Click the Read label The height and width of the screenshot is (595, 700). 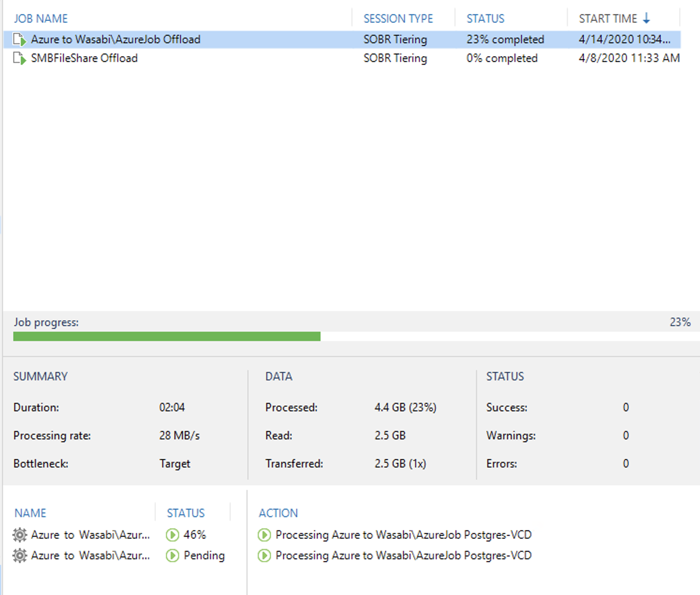point(279,436)
